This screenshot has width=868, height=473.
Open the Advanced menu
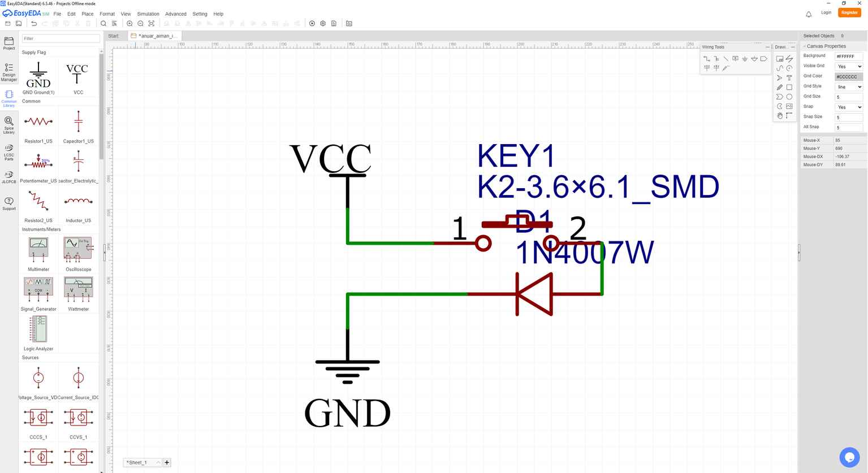[x=176, y=14]
